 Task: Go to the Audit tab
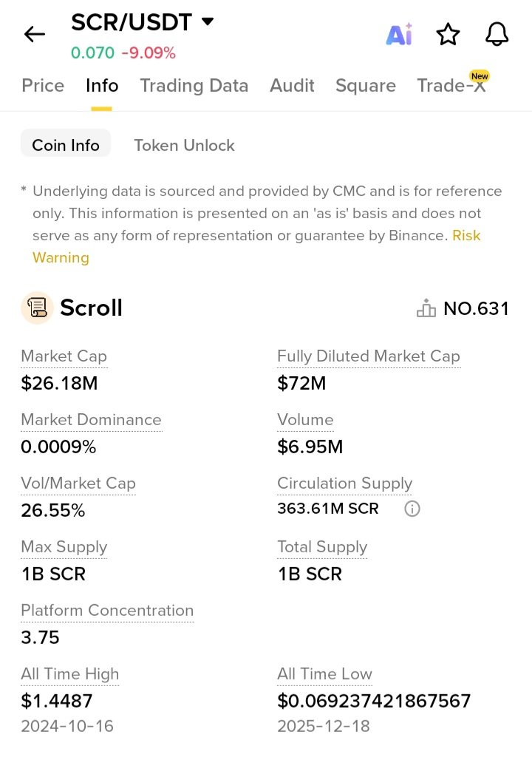tap(292, 86)
